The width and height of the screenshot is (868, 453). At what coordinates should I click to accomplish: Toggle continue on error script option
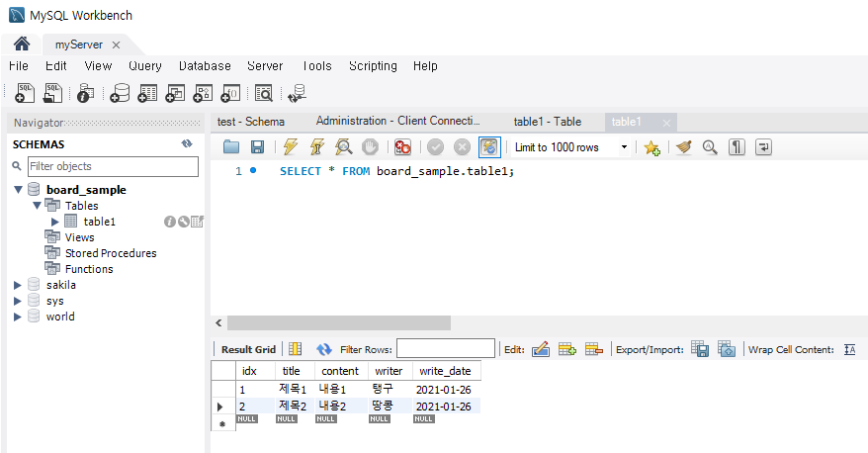pos(402,146)
